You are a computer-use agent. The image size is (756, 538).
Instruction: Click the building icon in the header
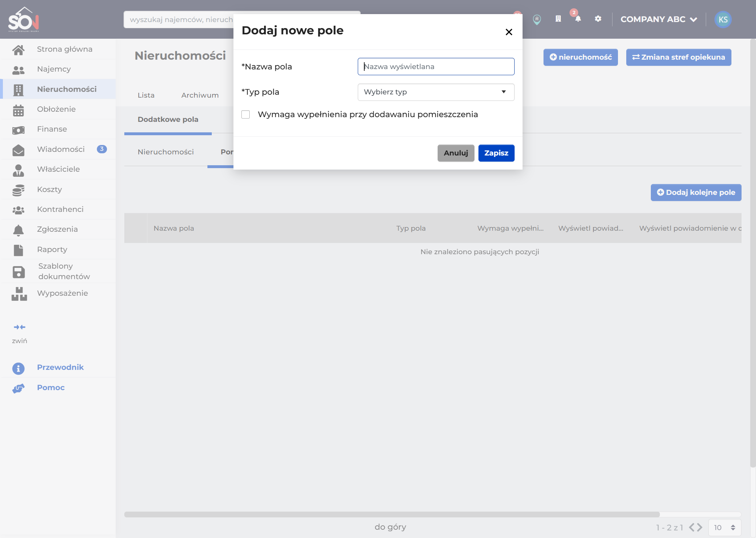point(558,19)
